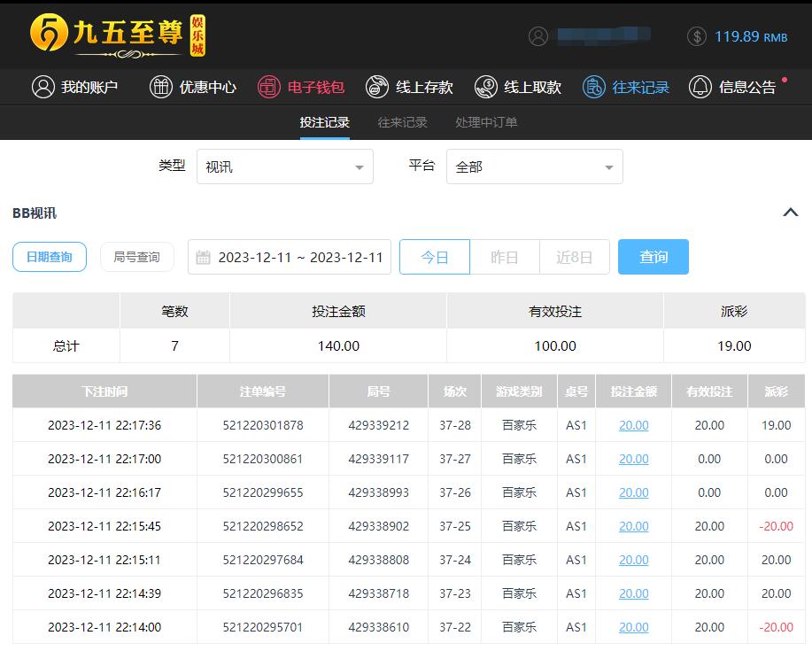
Task: Open 优惠中心 menu
Action: point(193,87)
